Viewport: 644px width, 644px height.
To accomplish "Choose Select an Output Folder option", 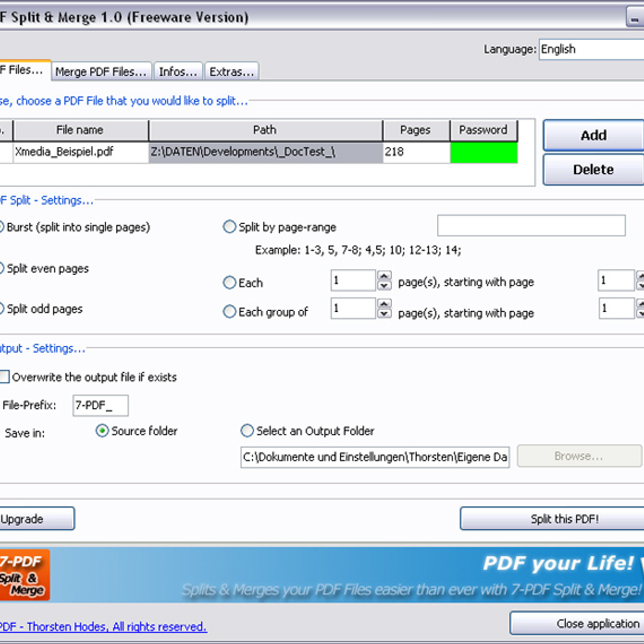I will coord(247,431).
